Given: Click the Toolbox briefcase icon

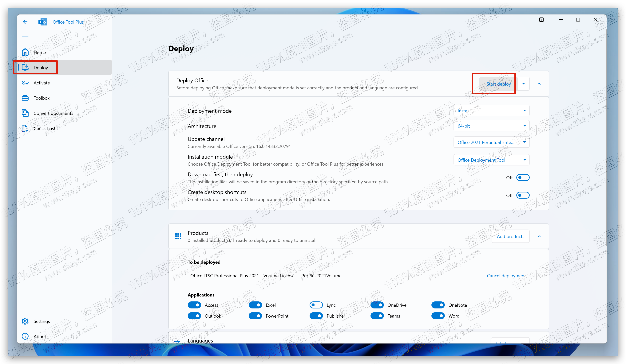Looking at the screenshot, I should [x=25, y=98].
